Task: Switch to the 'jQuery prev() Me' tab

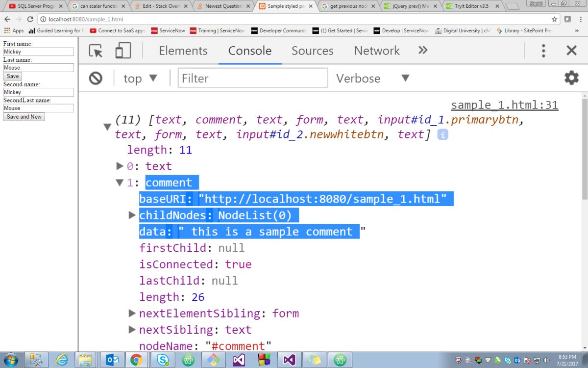Action: [x=411, y=6]
